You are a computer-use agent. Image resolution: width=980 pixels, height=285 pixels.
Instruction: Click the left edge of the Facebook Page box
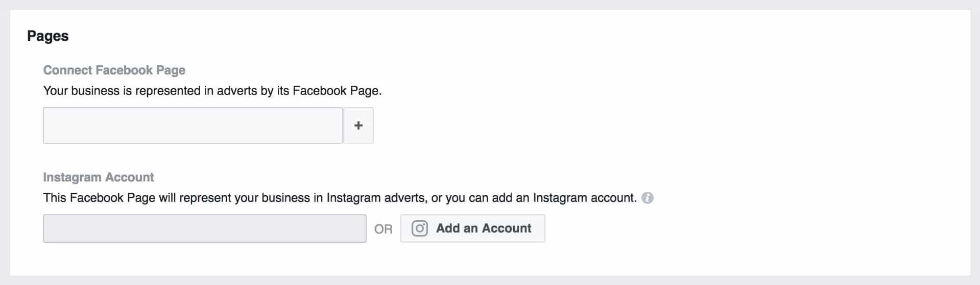tap(46, 125)
